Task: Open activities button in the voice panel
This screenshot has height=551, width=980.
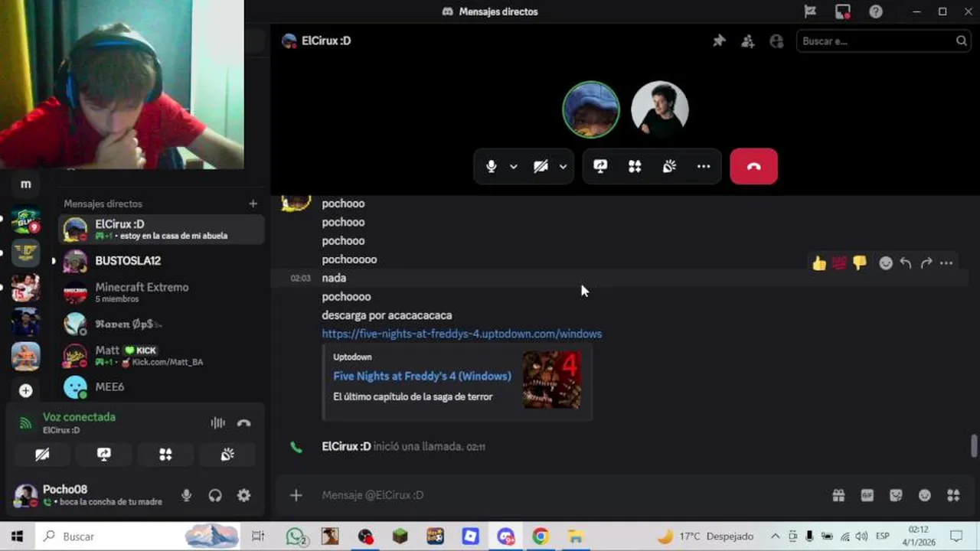Action: click(165, 455)
